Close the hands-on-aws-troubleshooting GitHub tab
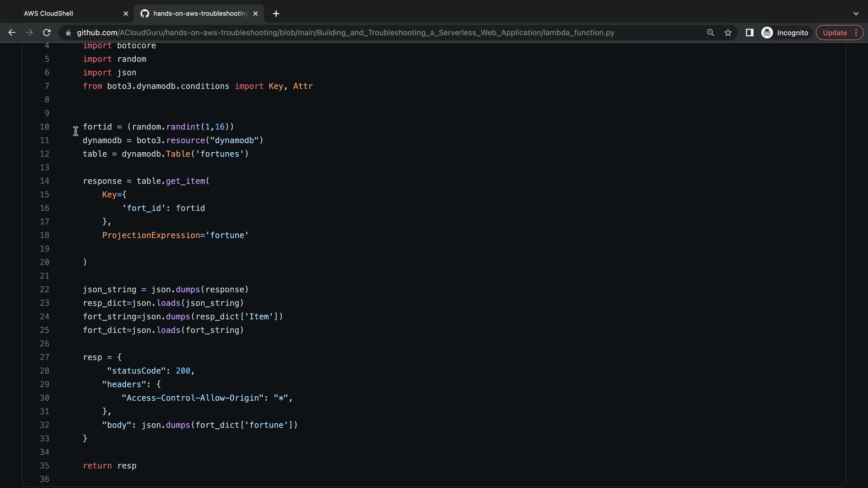The width and height of the screenshot is (868, 488). click(x=255, y=14)
